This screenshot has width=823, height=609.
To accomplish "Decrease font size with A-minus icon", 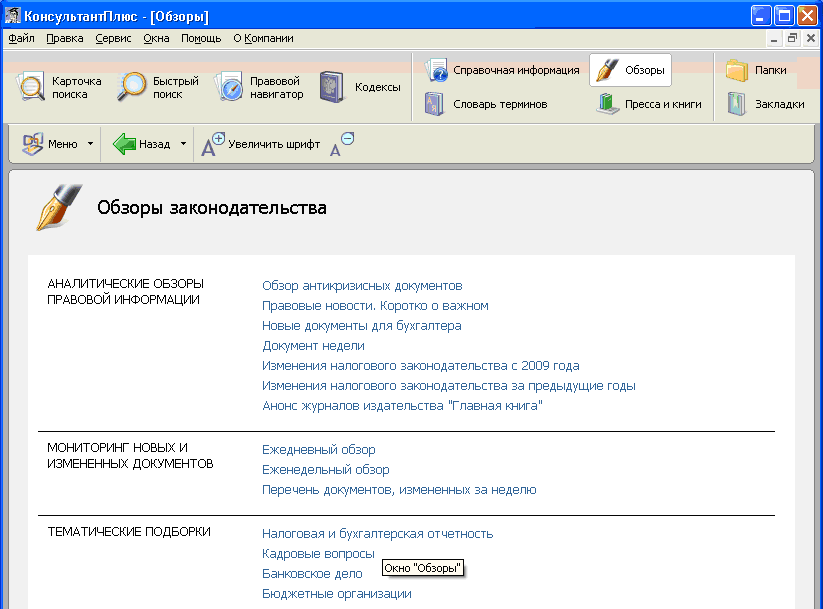I will click(x=342, y=144).
